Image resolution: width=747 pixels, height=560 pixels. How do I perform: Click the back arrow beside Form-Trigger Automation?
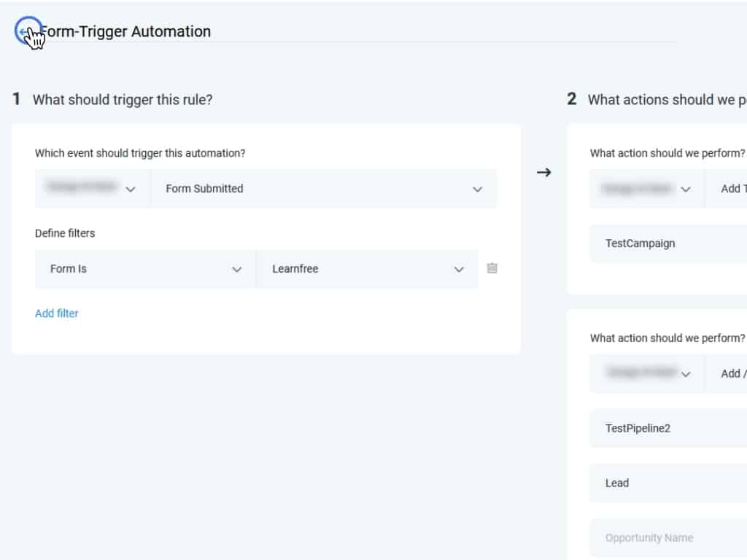coord(26,31)
